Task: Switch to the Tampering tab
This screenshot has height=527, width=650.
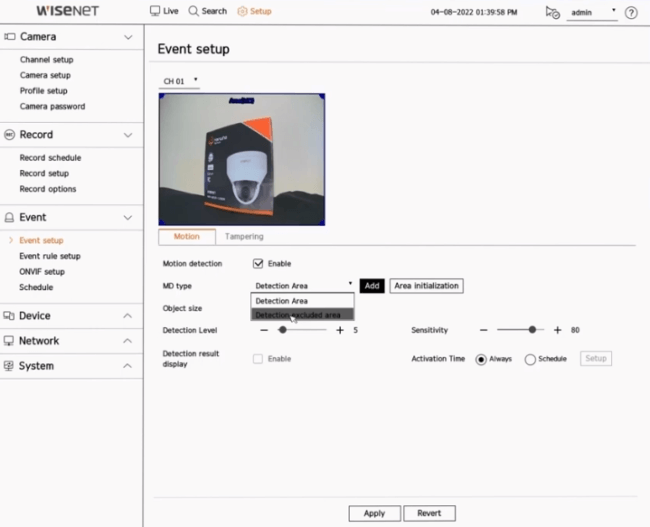Action: 244,236
